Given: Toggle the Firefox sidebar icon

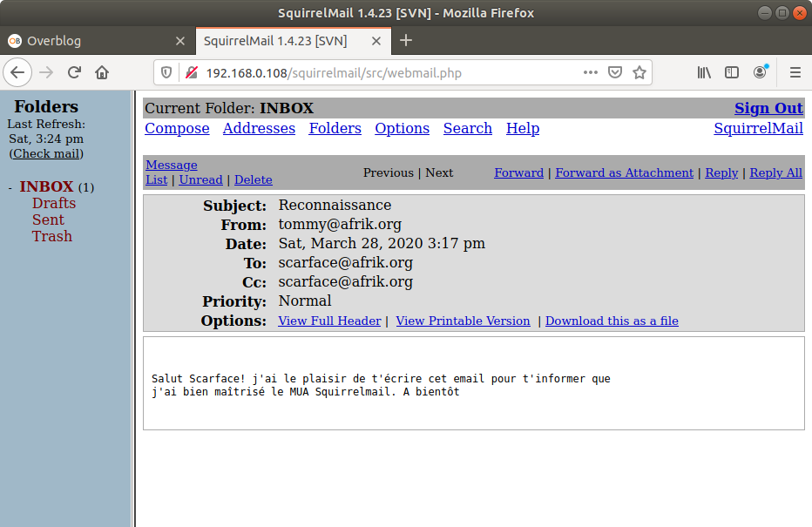Looking at the screenshot, I should [732, 72].
